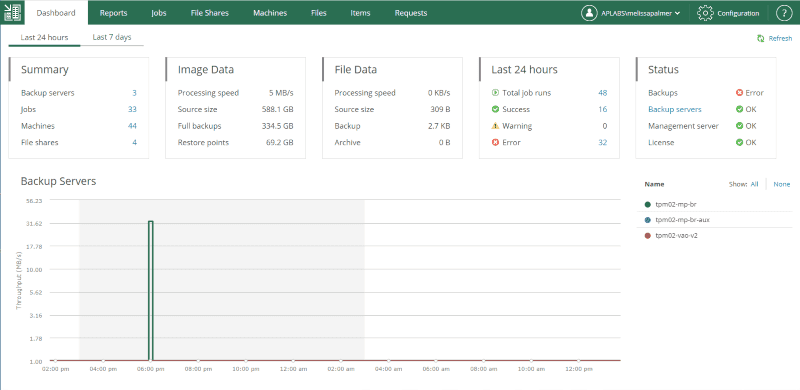Click the Full backups value 334.5 GB

278,126
